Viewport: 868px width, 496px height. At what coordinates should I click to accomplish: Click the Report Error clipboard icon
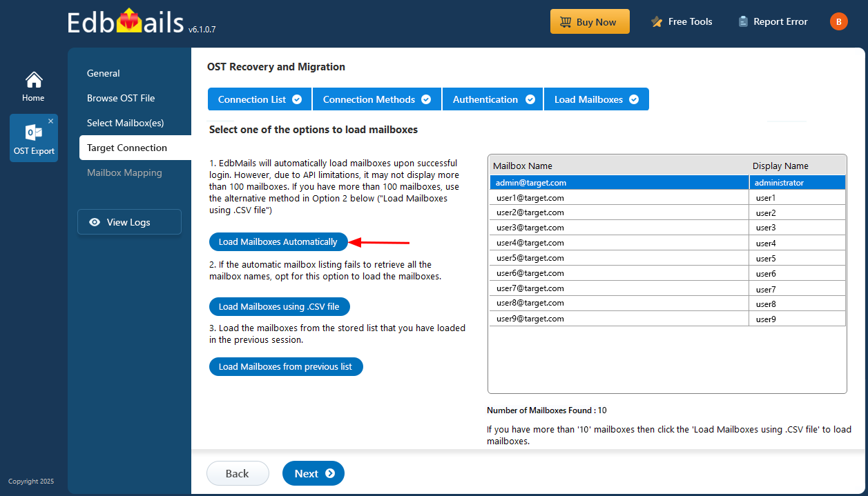click(743, 21)
